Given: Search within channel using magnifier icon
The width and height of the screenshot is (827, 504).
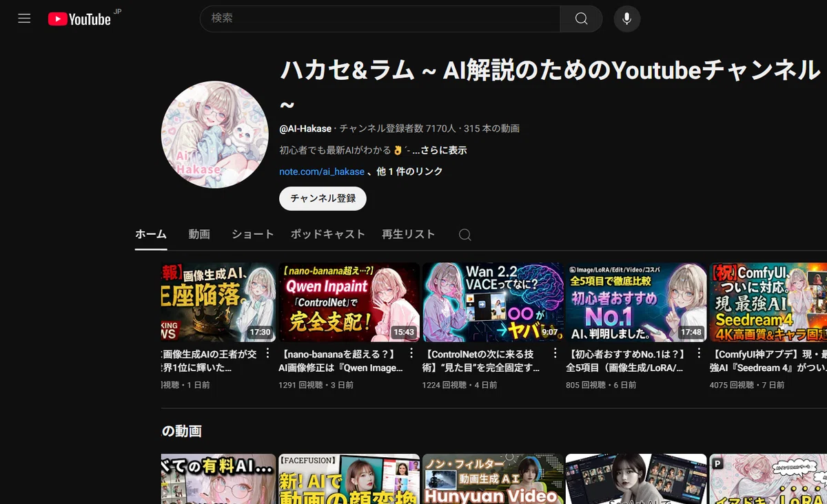Looking at the screenshot, I should click(x=465, y=235).
